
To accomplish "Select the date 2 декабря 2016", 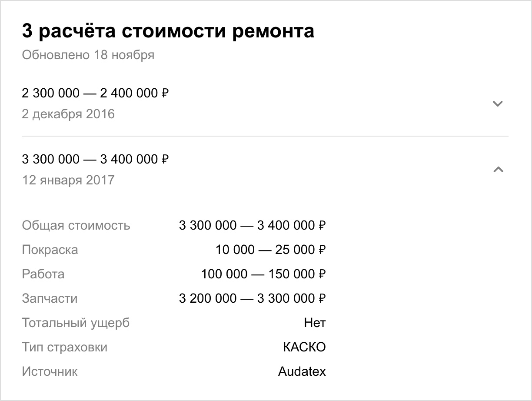I will 68,114.
